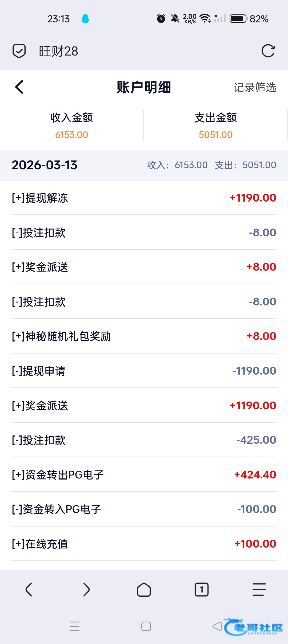Open the browser home page icon
The image size is (288, 644).
tap(144, 589)
